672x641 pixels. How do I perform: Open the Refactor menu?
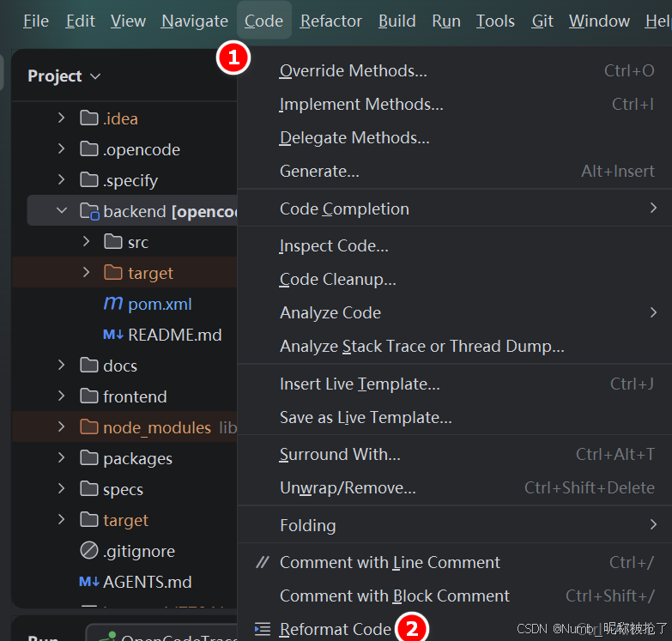(x=331, y=21)
